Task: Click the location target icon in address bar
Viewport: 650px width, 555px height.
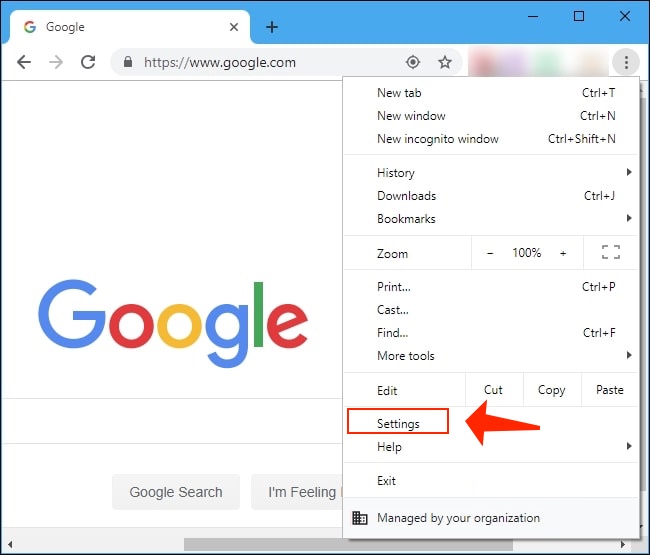Action: pyautogui.click(x=413, y=62)
